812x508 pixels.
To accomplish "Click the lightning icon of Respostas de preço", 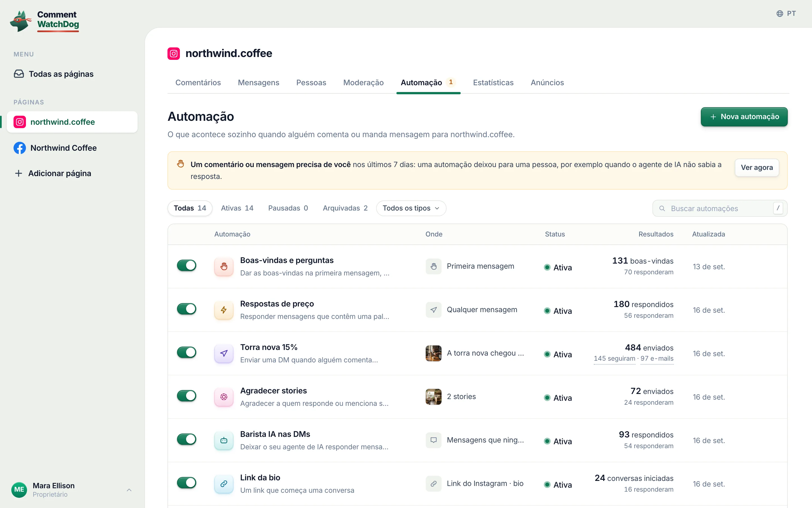I will pos(224,310).
